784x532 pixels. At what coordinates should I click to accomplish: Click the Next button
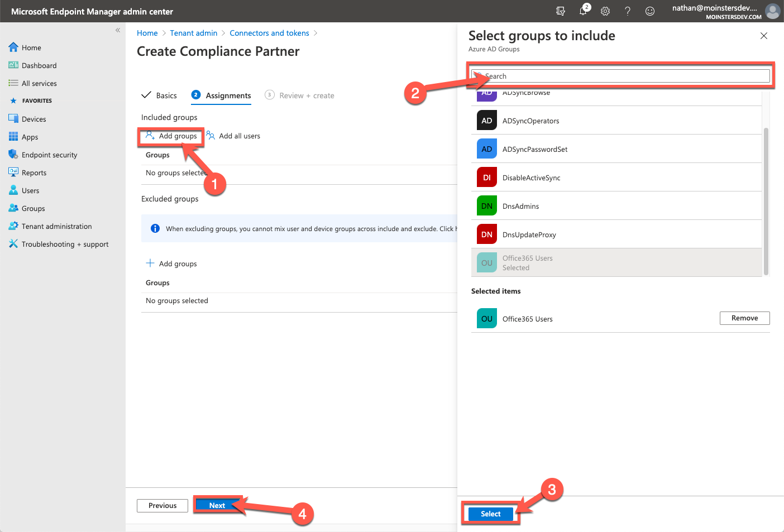[217, 505]
